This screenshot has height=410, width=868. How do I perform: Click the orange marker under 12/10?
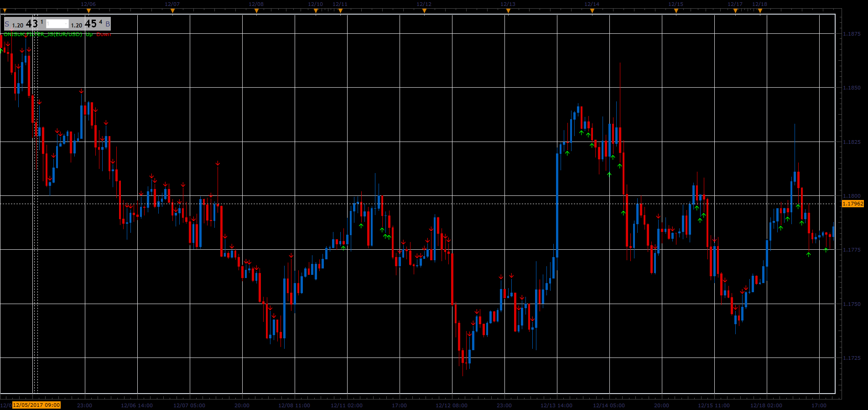(316, 11)
